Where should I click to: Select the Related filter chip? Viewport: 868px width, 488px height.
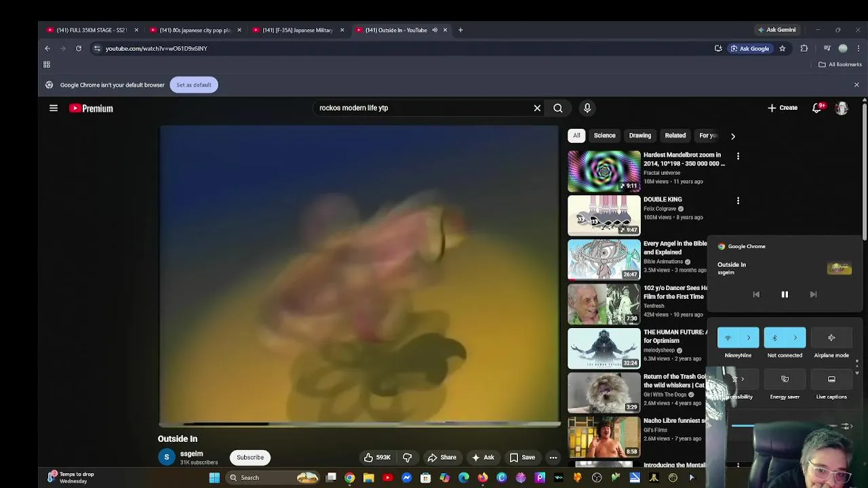click(675, 136)
